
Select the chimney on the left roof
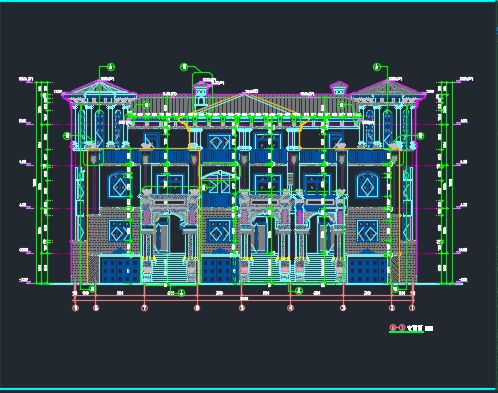(201, 94)
